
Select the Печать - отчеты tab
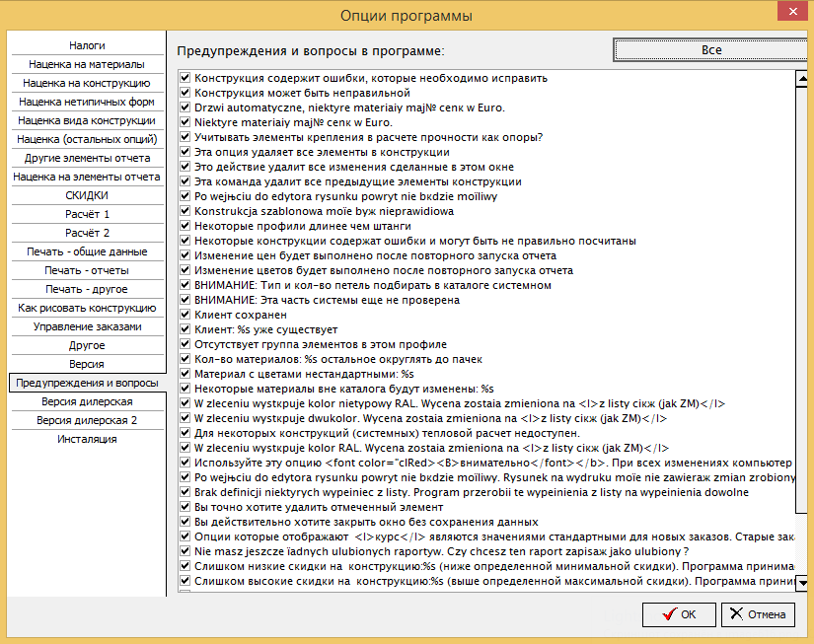(87, 270)
